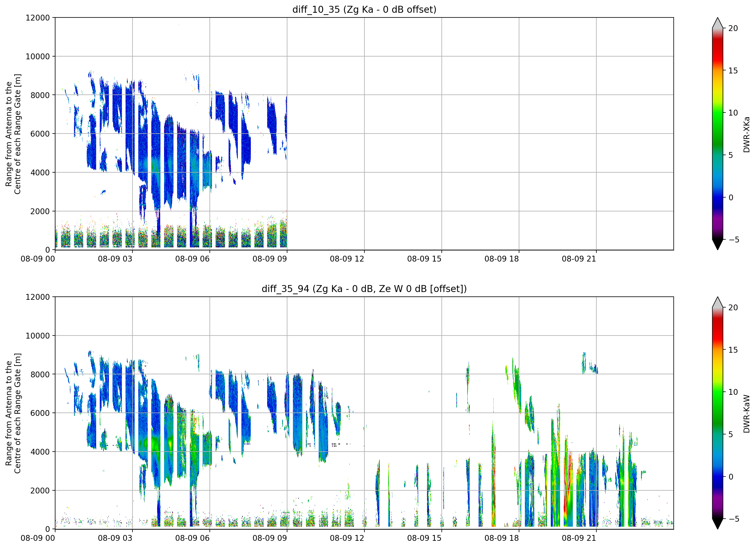The image size is (756, 548).
Task: Click x tick "08-09 12" under the diff_35_94 plot
Action: click(347, 538)
